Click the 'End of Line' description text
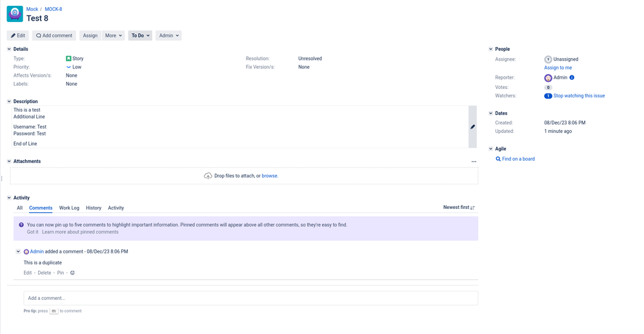The height and width of the screenshot is (334, 644). click(x=25, y=144)
